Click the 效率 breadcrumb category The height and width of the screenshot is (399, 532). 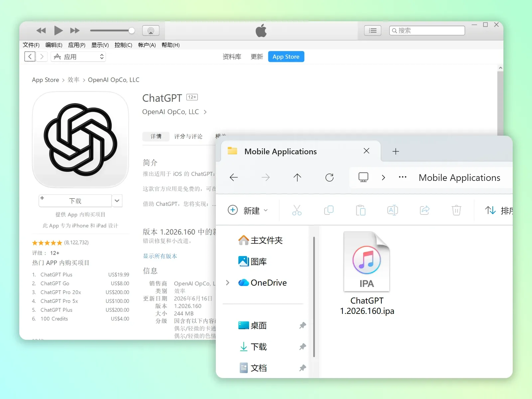click(x=73, y=80)
